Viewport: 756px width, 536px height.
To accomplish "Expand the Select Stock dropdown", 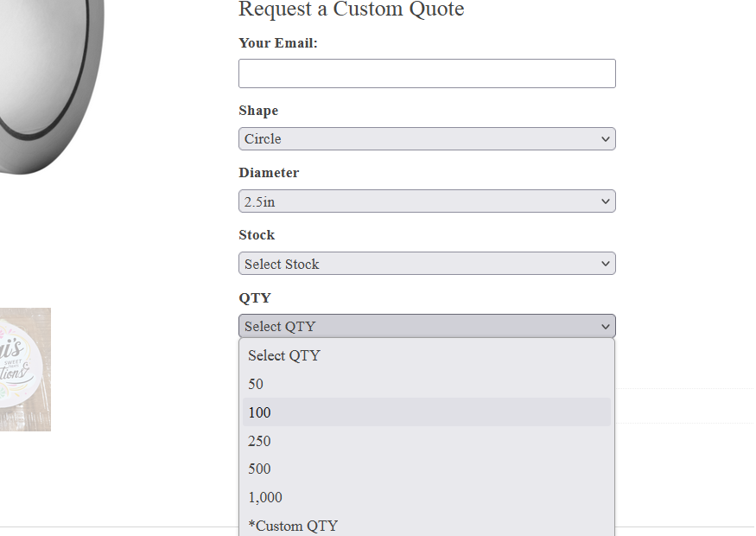I will click(x=427, y=264).
